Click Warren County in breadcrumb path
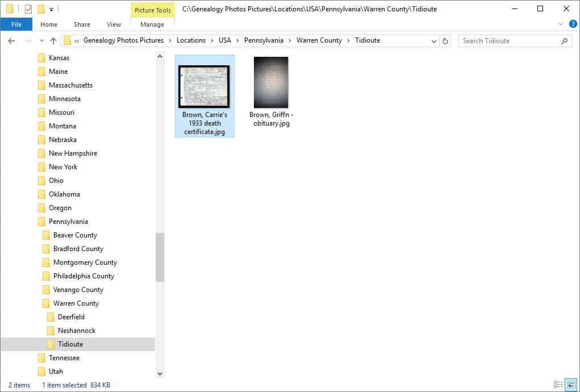The height and width of the screenshot is (392, 580). (x=319, y=40)
